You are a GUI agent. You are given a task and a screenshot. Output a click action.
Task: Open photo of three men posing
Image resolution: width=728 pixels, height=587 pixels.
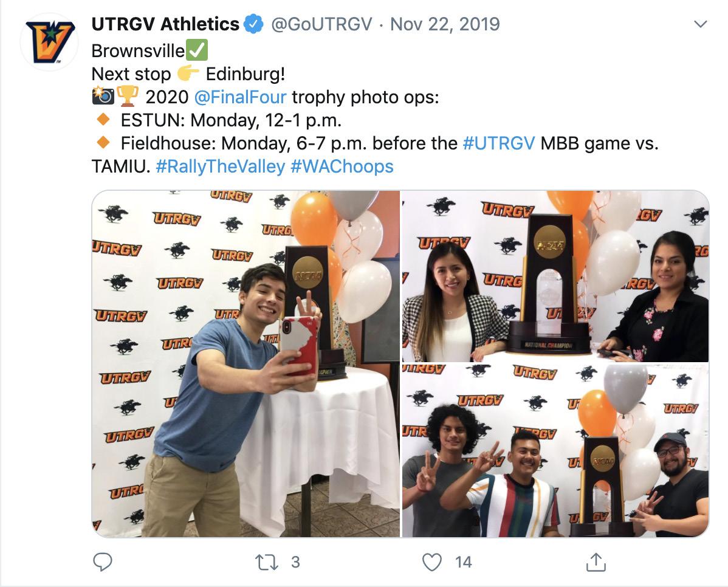(x=555, y=450)
